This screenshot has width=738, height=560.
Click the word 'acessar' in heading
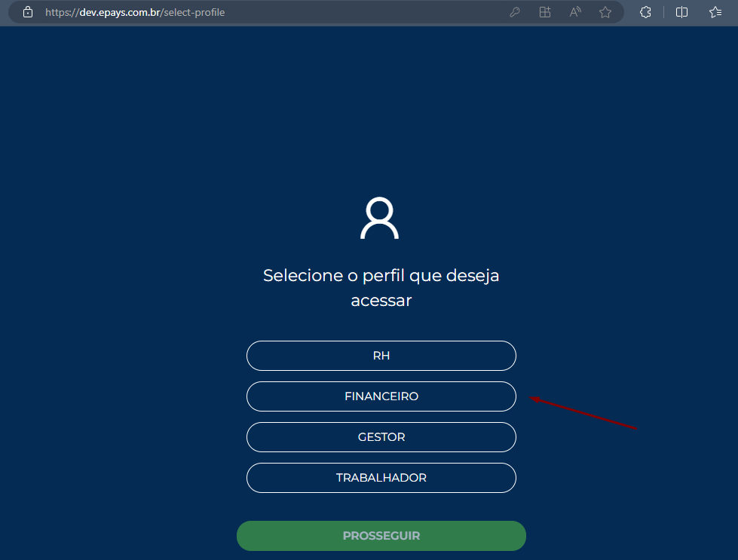(381, 300)
